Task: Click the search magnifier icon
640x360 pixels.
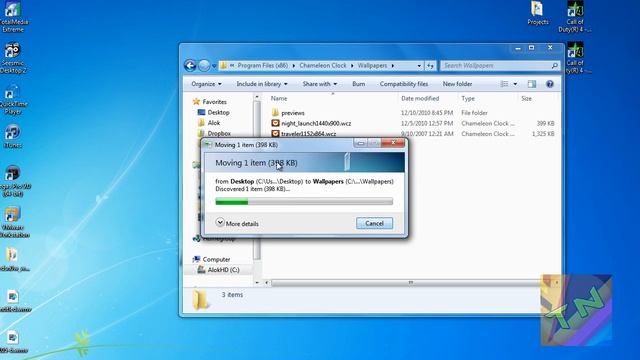Action: pyautogui.click(x=554, y=65)
